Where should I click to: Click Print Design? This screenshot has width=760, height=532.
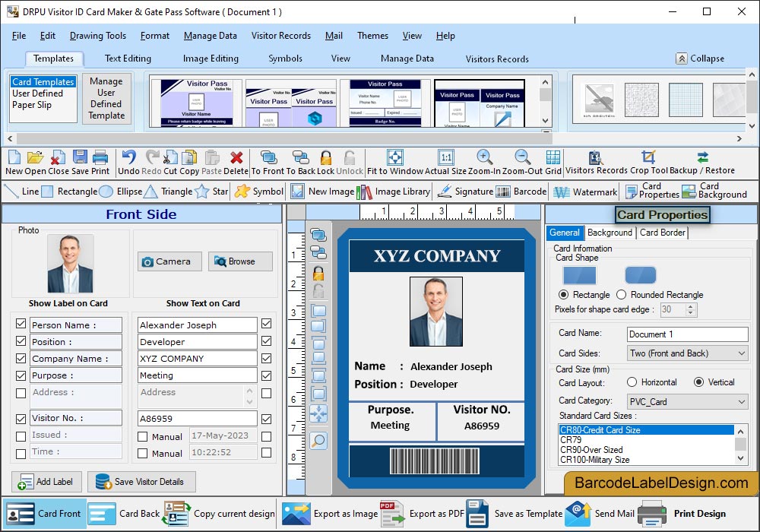coord(682,514)
